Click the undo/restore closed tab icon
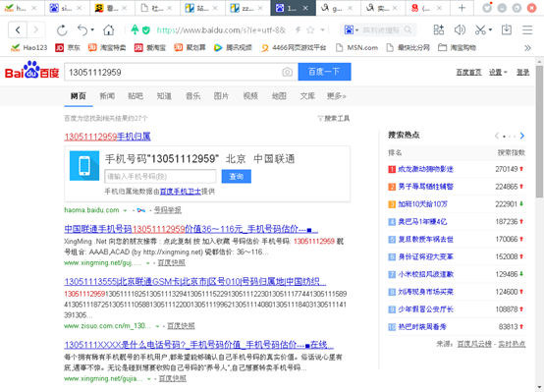This screenshot has width=544, height=392. click(82, 30)
